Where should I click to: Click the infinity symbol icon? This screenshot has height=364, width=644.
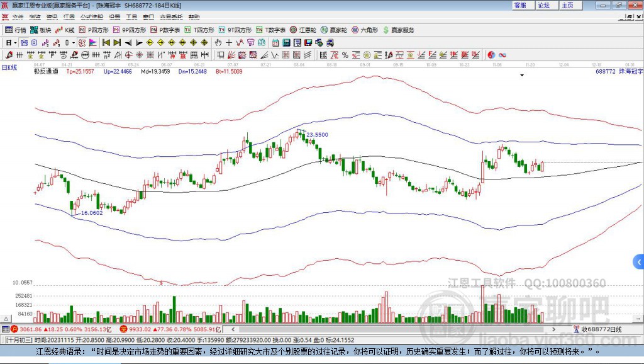(x=502, y=55)
